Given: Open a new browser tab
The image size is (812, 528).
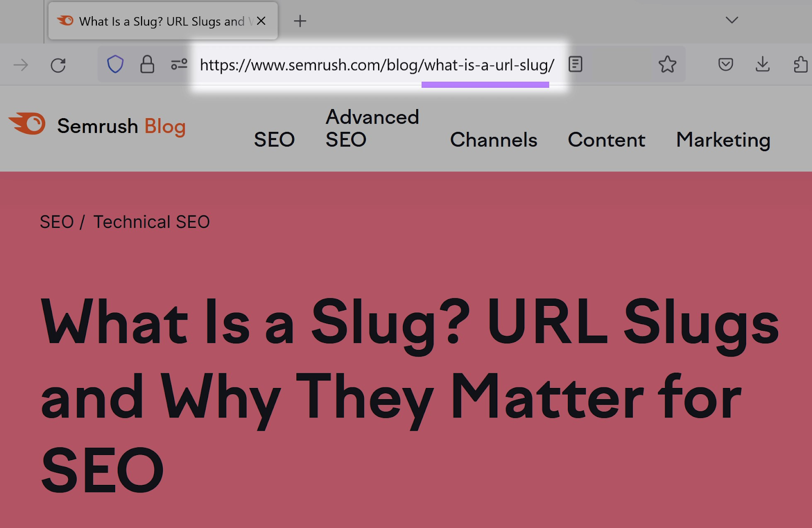Looking at the screenshot, I should (299, 21).
